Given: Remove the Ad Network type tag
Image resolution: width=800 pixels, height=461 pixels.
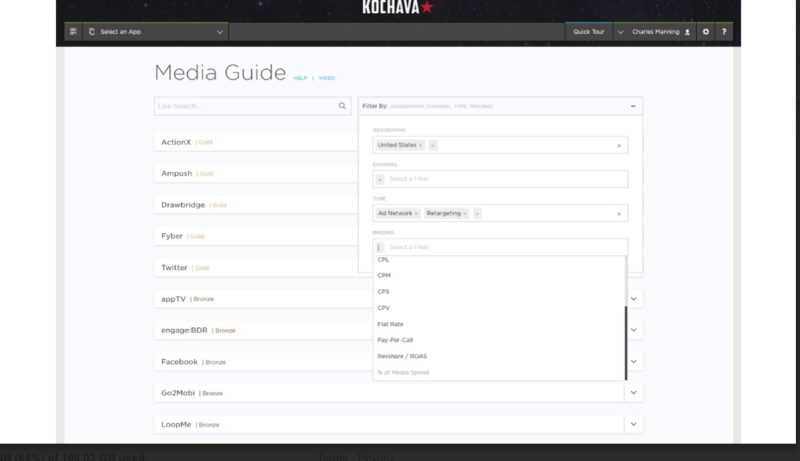Looking at the screenshot, I should [416, 214].
